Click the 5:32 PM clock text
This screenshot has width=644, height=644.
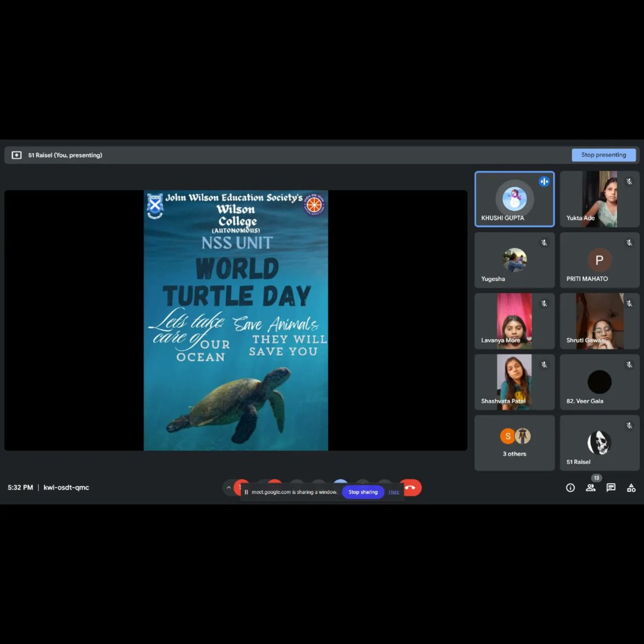pyautogui.click(x=20, y=487)
